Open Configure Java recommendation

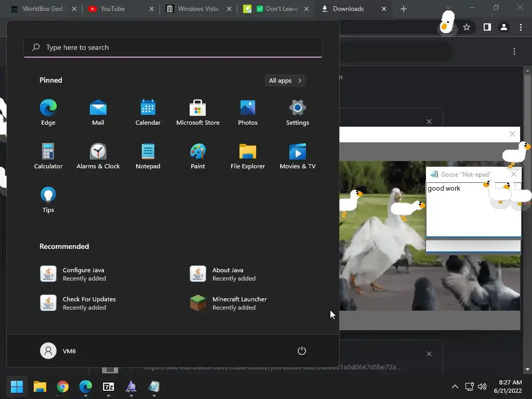point(73,274)
